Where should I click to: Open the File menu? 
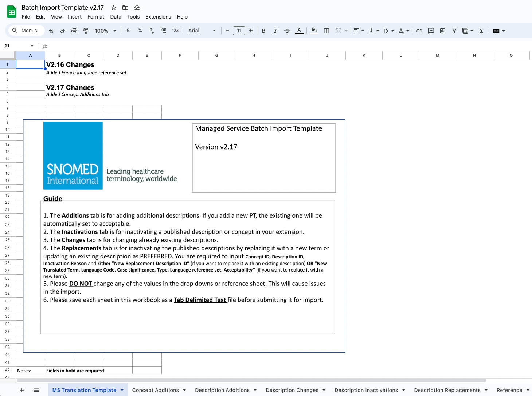(x=26, y=17)
